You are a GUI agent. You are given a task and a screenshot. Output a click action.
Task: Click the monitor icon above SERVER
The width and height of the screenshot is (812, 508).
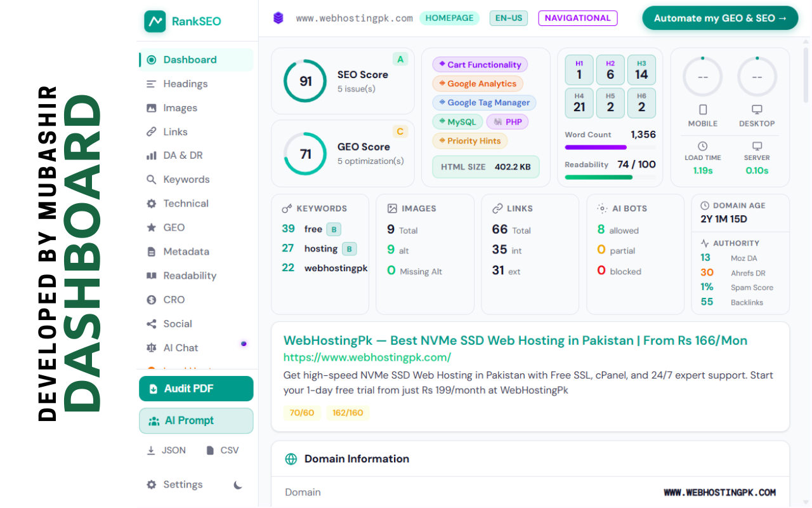[x=757, y=147]
